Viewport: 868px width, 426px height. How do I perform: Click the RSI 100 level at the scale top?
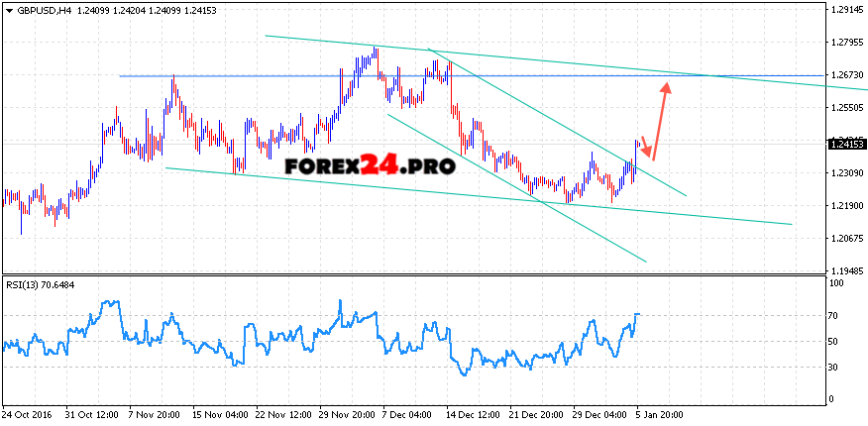point(836,283)
